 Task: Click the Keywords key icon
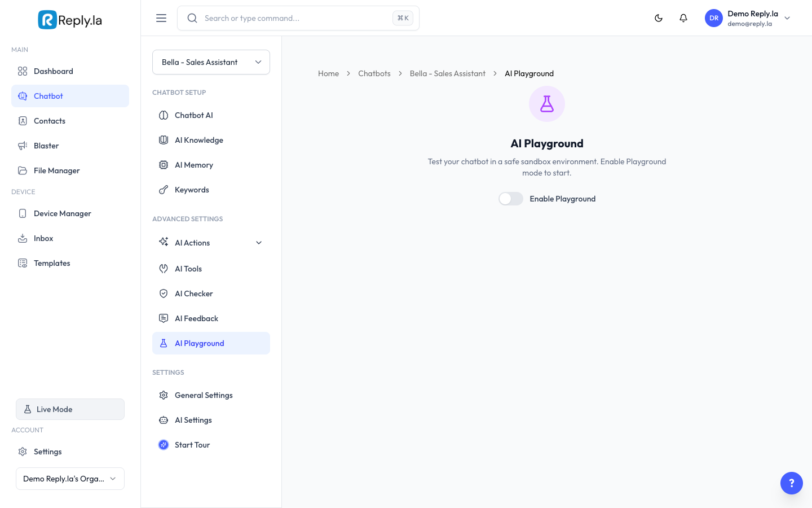pyautogui.click(x=164, y=190)
